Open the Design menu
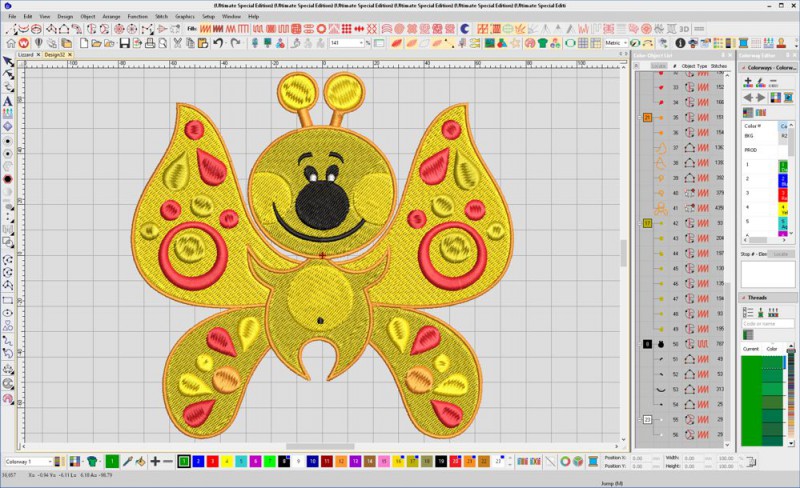800x488 pixels. pos(65,16)
